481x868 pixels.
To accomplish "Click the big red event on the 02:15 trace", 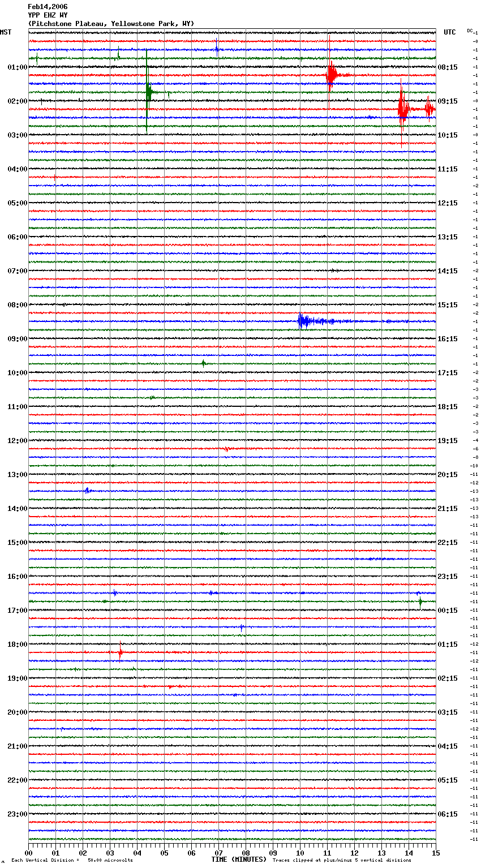I will click(x=403, y=109).
